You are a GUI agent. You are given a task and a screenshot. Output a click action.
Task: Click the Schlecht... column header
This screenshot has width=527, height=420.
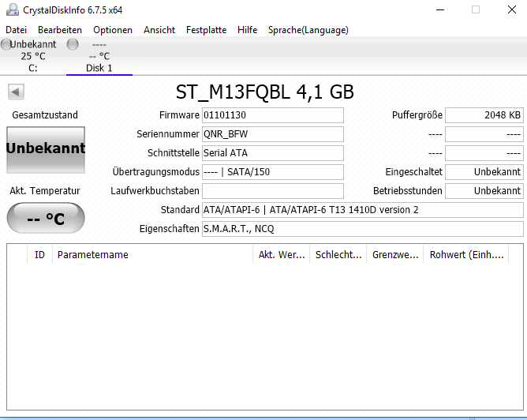click(338, 254)
